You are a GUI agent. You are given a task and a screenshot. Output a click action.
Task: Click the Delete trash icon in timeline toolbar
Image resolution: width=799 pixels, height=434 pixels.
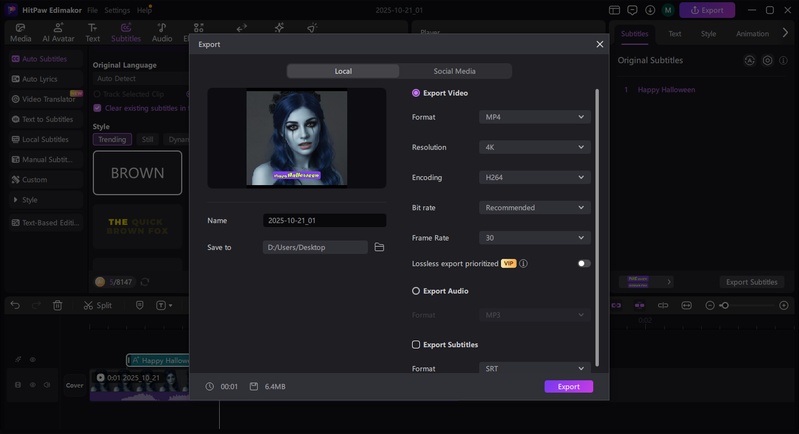58,305
